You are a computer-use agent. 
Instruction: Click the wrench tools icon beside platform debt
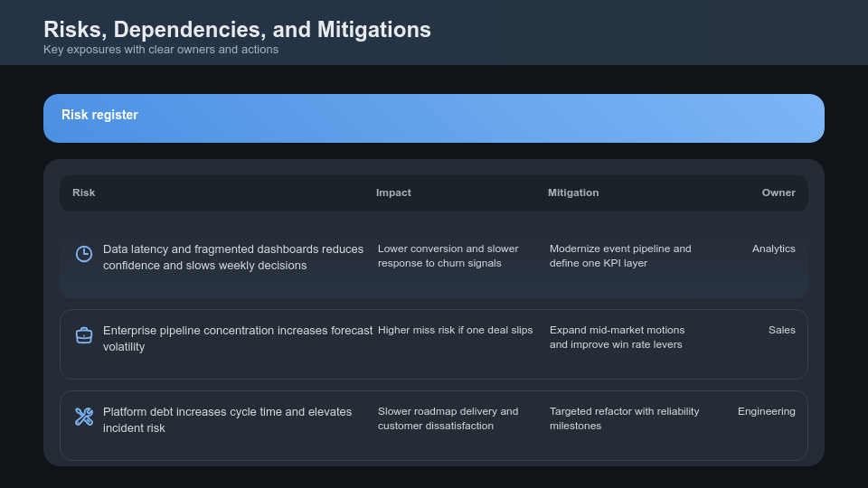point(84,417)
